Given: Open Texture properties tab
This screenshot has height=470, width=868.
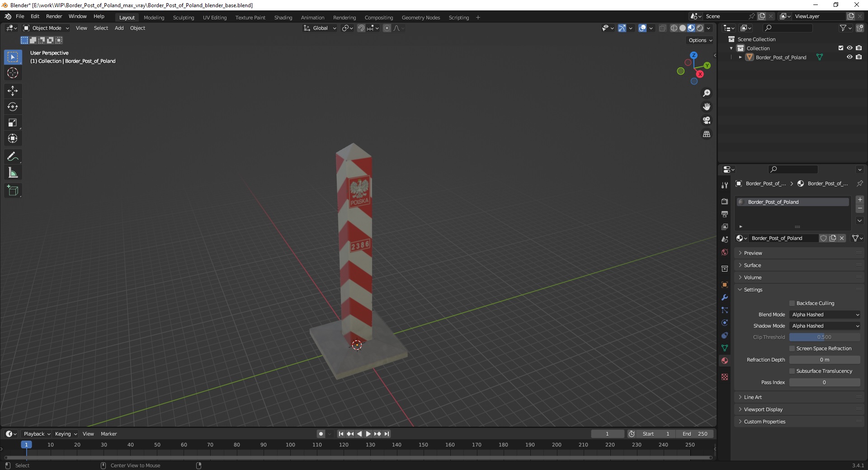Looking at the screenshot, I should click(725, 377).
